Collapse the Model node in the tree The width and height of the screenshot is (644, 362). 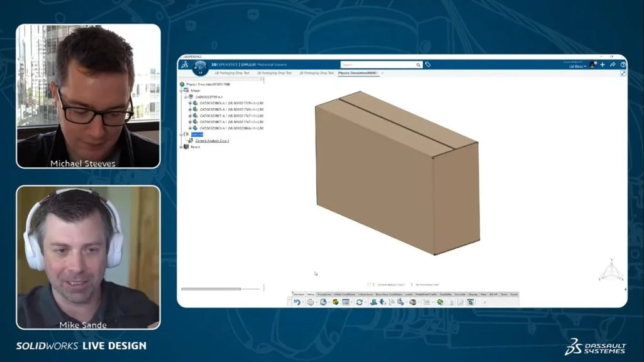point(181,90)
